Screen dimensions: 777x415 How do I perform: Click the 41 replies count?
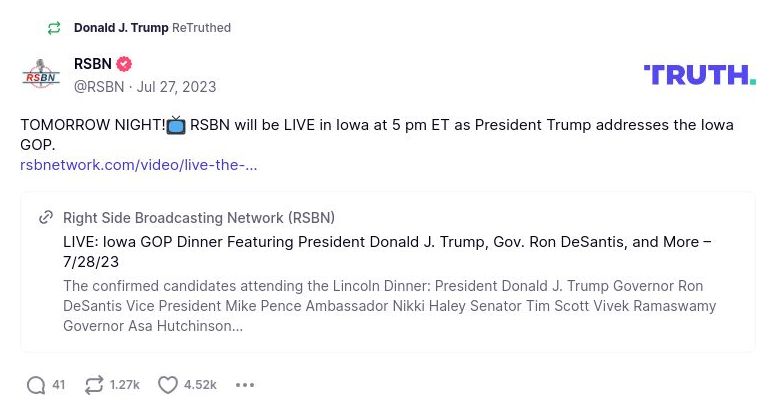pyautogui.click(x=58, y=385)
